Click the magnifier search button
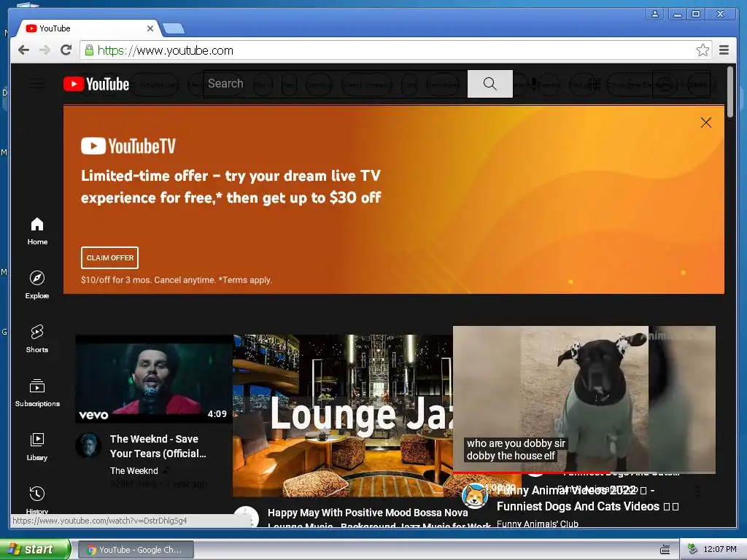The width and height of the screenshot is (747, 560). coord(489,84)
